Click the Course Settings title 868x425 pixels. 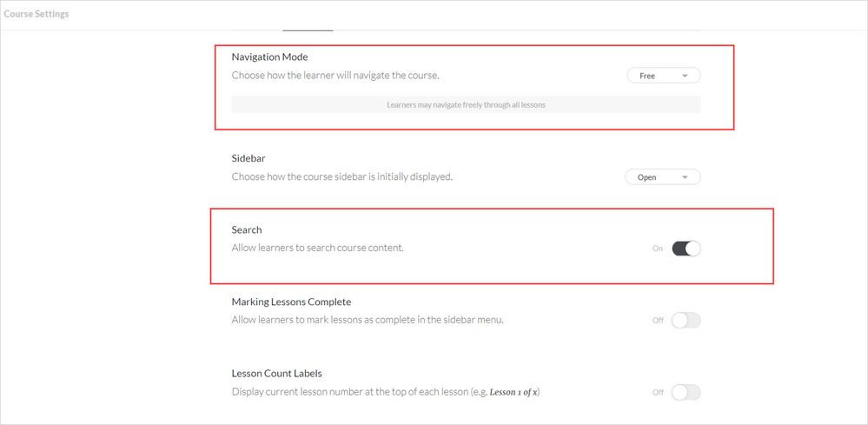tap(36, 14)
